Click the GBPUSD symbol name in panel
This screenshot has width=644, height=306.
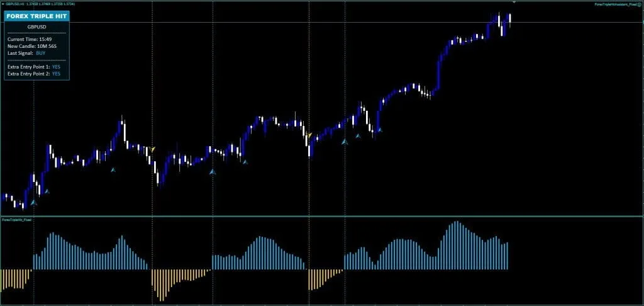(36, 27)
